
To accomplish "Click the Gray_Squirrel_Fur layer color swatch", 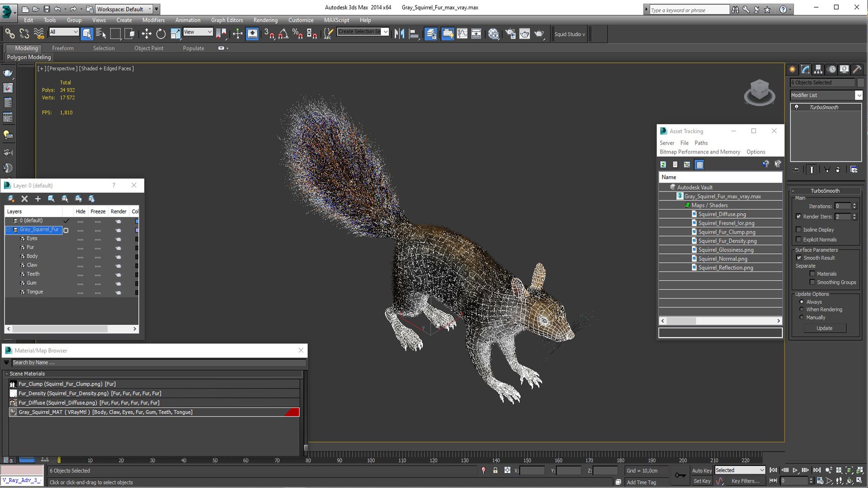I will coord(137,230).
